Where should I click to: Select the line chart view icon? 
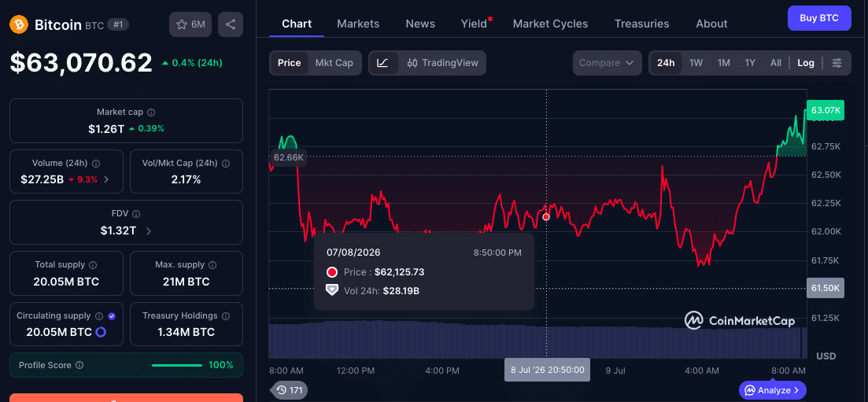coord(383,63)
